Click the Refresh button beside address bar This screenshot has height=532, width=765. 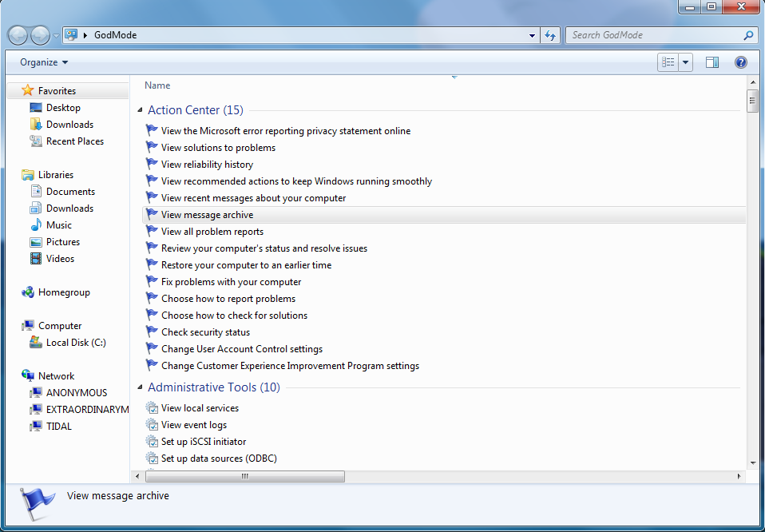click(550, 35)
